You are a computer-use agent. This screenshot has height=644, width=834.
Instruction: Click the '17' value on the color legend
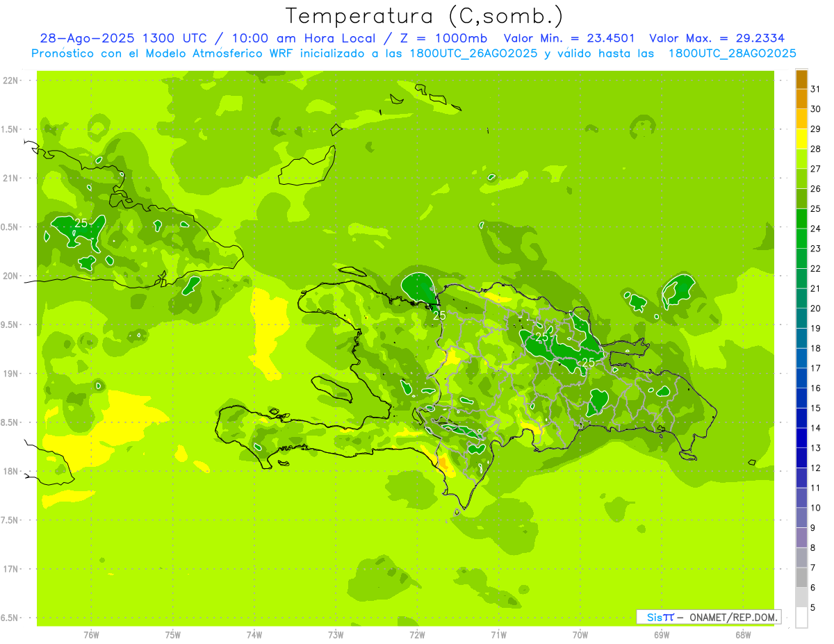click(x=815, y=368)
